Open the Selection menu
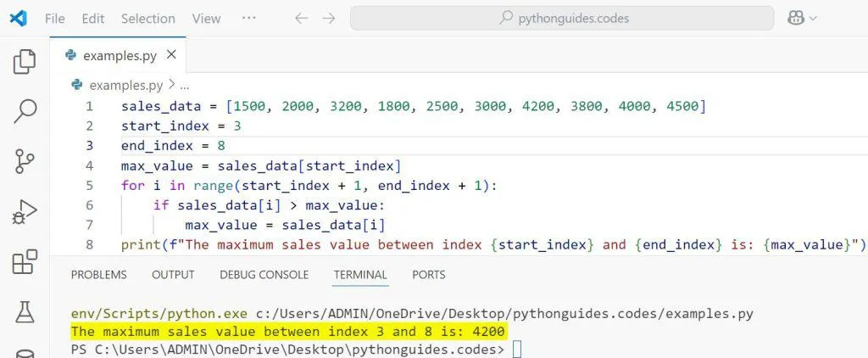868x358 pixels. (147, 18)
